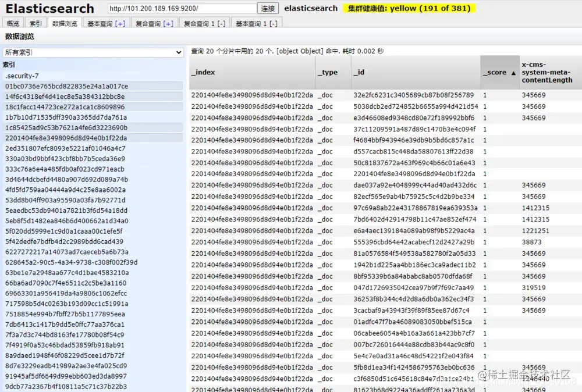Screen dimensions: 582x392
Task: Select index 6227272217a14073ad7caeceb5a6b73a
Action: click(93, 252)
